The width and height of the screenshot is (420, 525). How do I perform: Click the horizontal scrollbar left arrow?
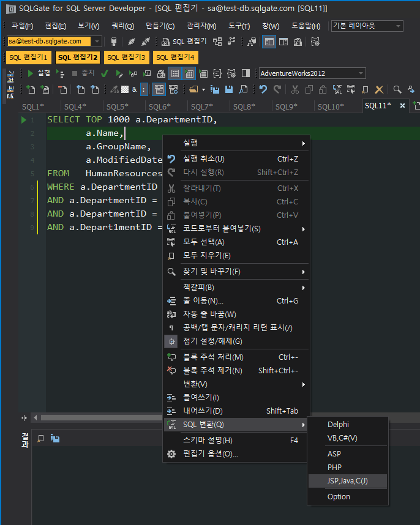click(x=35, y=417)
